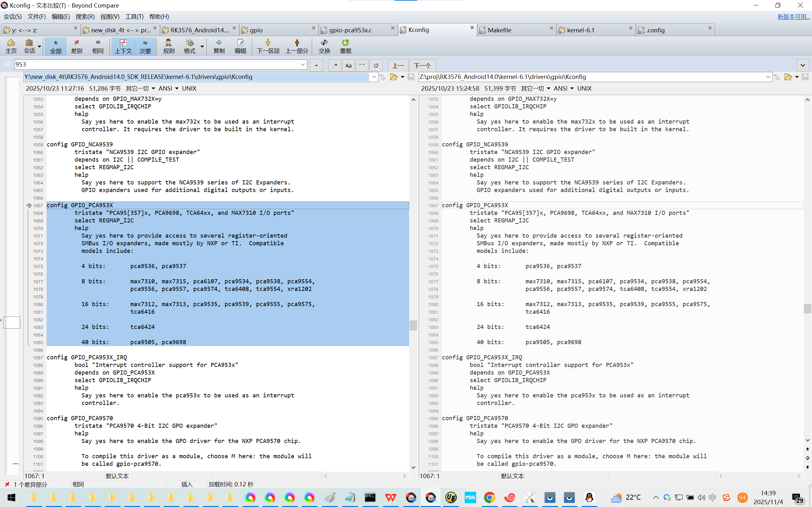Screen dimensions: 812x507
Task: Click the 主页 home toolbar icon
Action: pyautogui.click(x=11, y=46)
